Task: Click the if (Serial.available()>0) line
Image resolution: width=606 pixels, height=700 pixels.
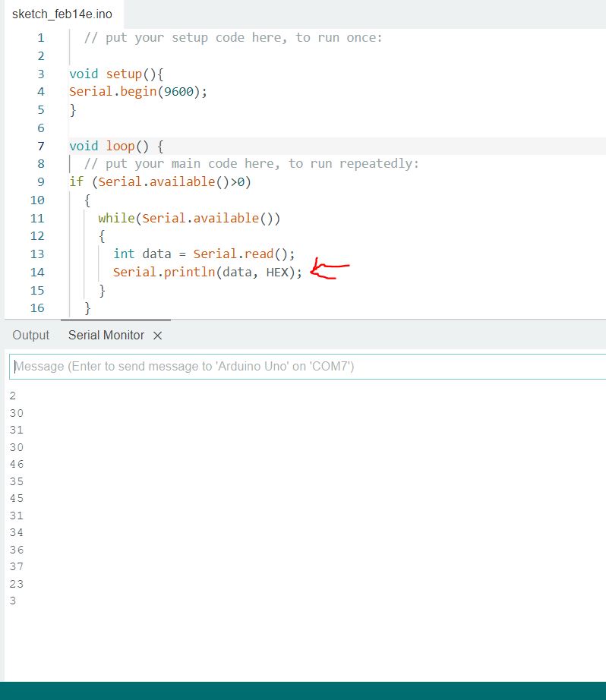Action: [159, 181]
